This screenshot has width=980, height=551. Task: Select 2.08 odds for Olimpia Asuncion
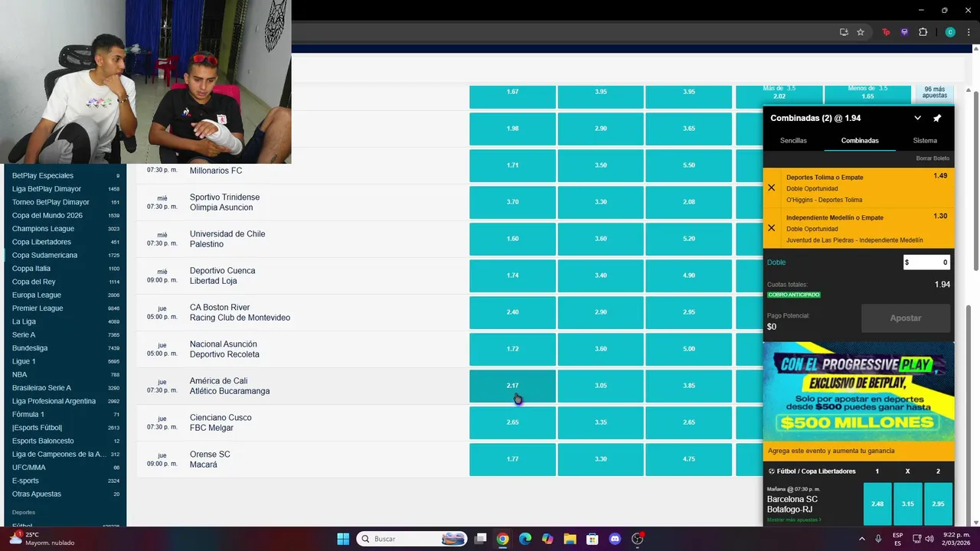(689, 202)
